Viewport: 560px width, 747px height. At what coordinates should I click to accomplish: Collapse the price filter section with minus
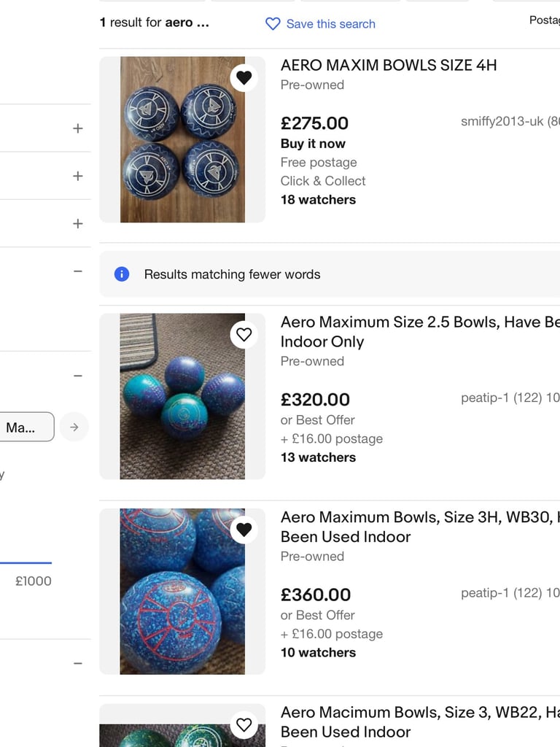click(x=77, y=376)
